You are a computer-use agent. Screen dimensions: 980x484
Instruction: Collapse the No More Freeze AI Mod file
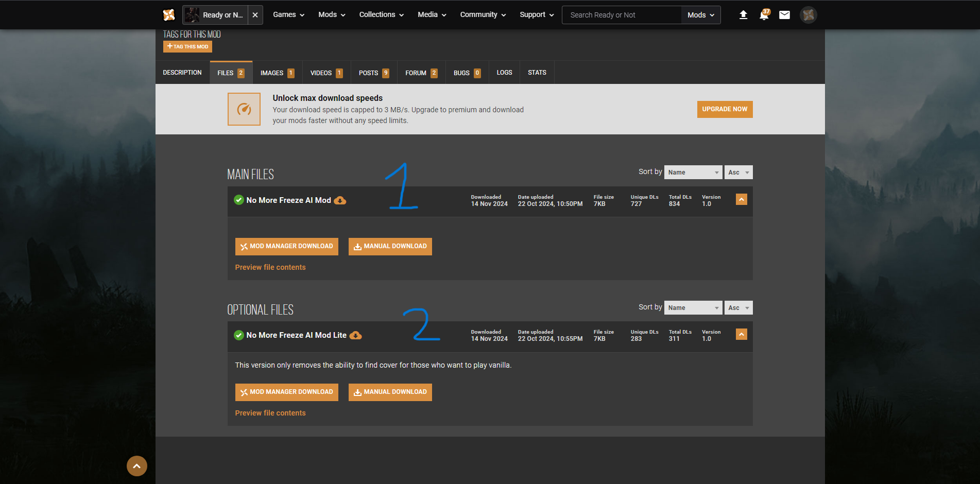tap(742, 199)
